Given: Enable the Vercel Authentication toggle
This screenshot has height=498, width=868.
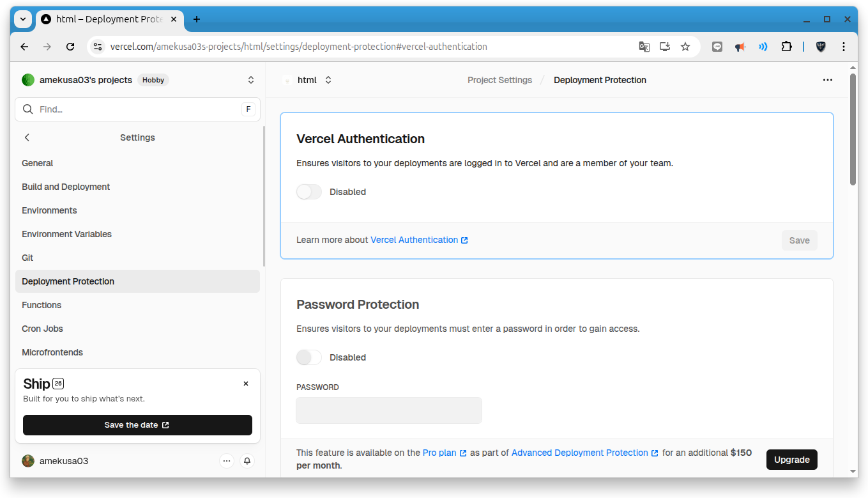Looking at the screenshot, I should pos(309,192).
